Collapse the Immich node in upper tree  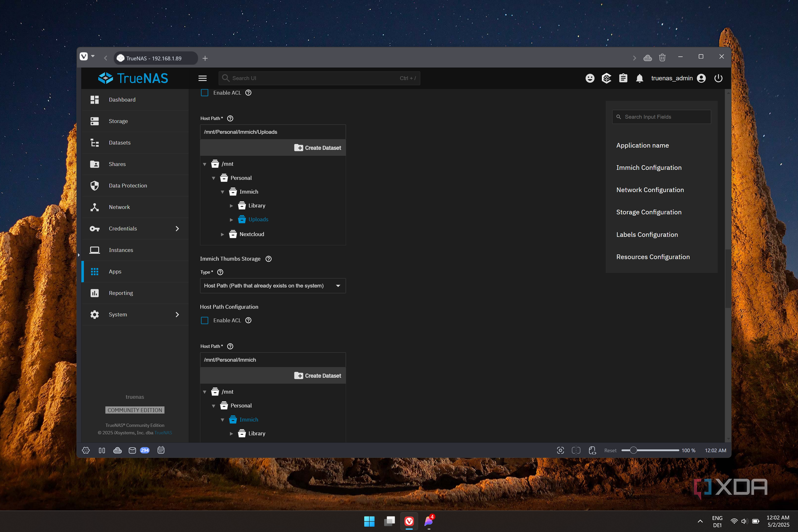point(222,192)
